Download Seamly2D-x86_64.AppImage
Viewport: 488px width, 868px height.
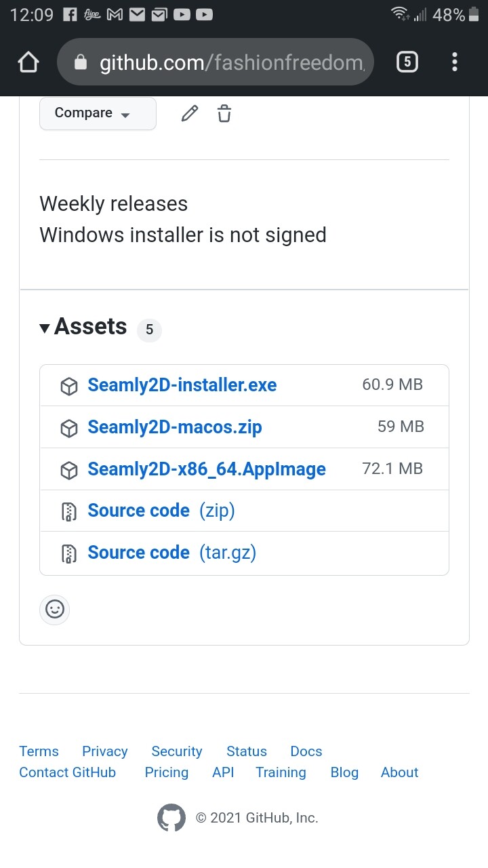(x=207, y=469)
